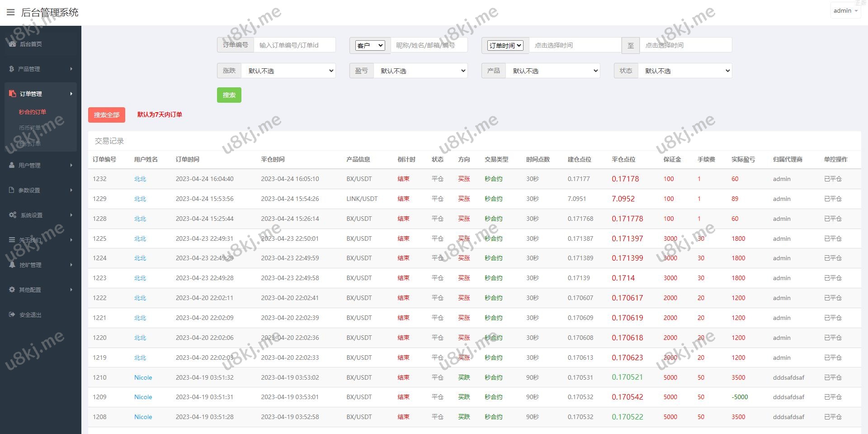Expand the admin account dropdown
868x434 pixels.
845,11
